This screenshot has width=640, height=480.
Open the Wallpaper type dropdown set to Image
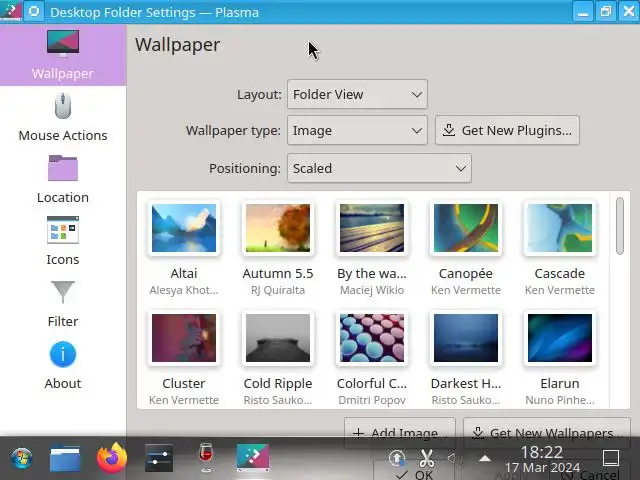click(357, 130)
